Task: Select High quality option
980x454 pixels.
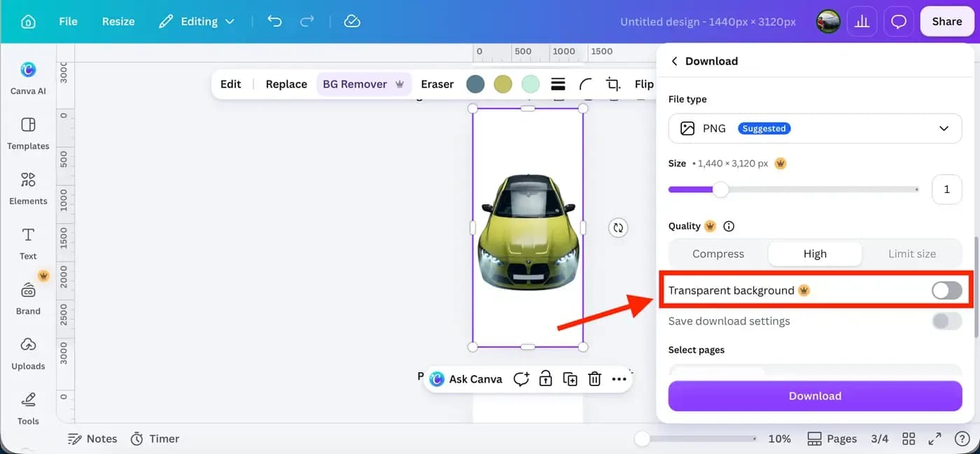Action: coord(815,254)
